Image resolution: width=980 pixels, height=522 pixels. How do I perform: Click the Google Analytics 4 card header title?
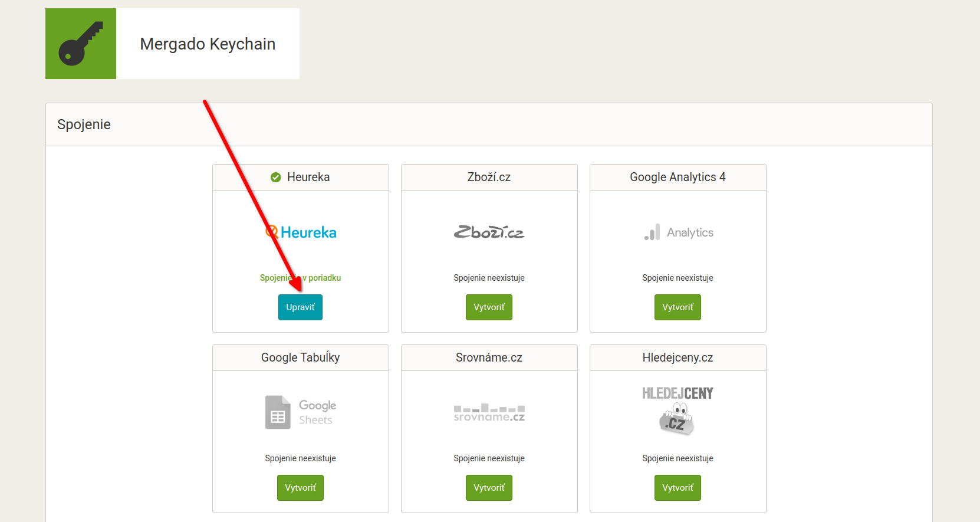[678, 177]
